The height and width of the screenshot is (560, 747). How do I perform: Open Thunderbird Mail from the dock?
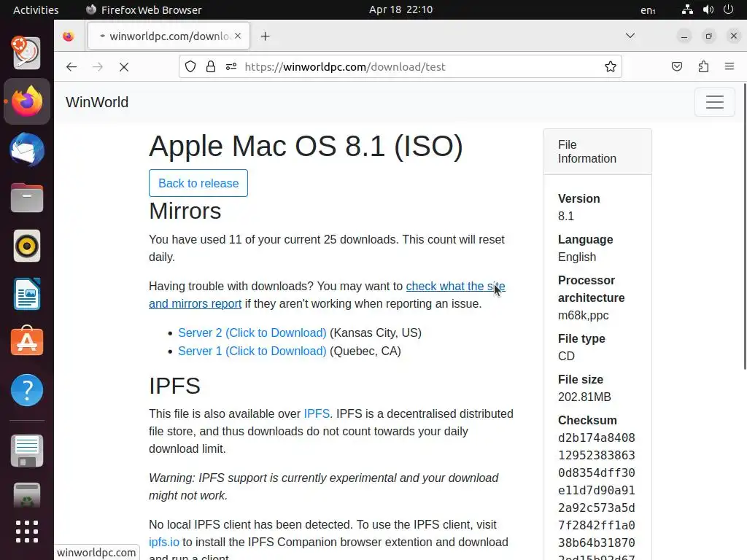tap(27, 150)
